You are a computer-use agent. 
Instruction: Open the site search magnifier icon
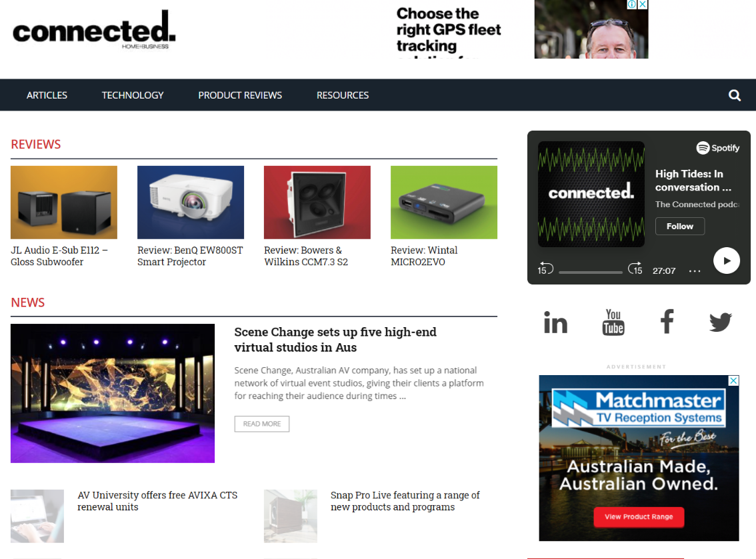(x=734, y=95)
